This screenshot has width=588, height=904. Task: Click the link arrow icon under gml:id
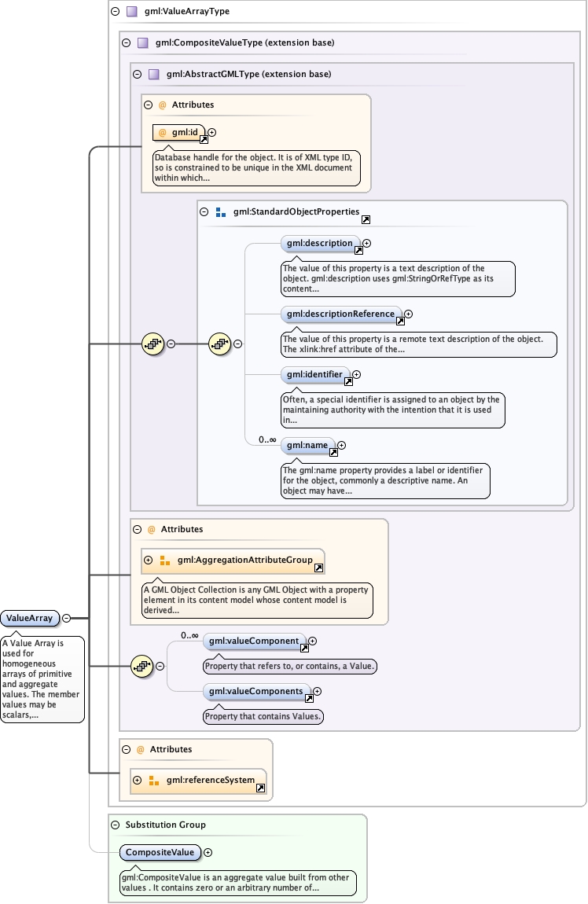pyautogui.click(x=204, y=139)
